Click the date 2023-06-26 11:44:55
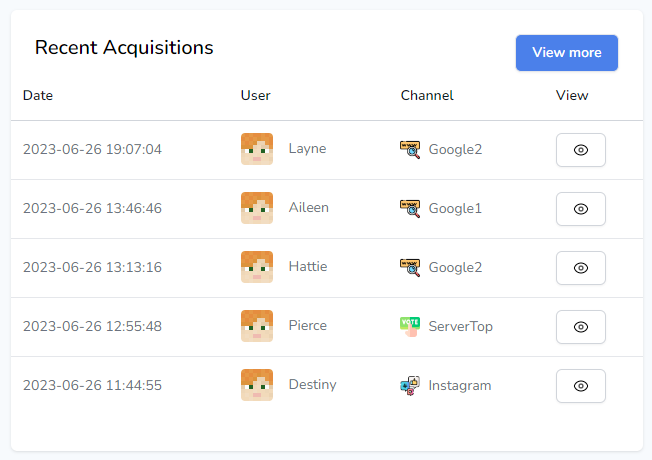The height and width of the screenshot is (460, 652). pos(92,386)
